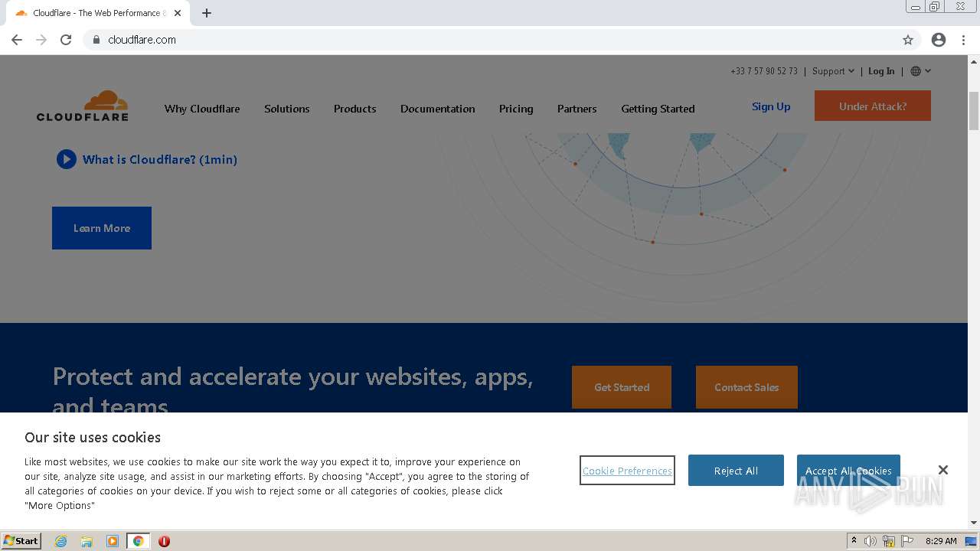The image size is (980, 551).
Task: Open the media player taskbar icon
Action: tap(113, 541)
